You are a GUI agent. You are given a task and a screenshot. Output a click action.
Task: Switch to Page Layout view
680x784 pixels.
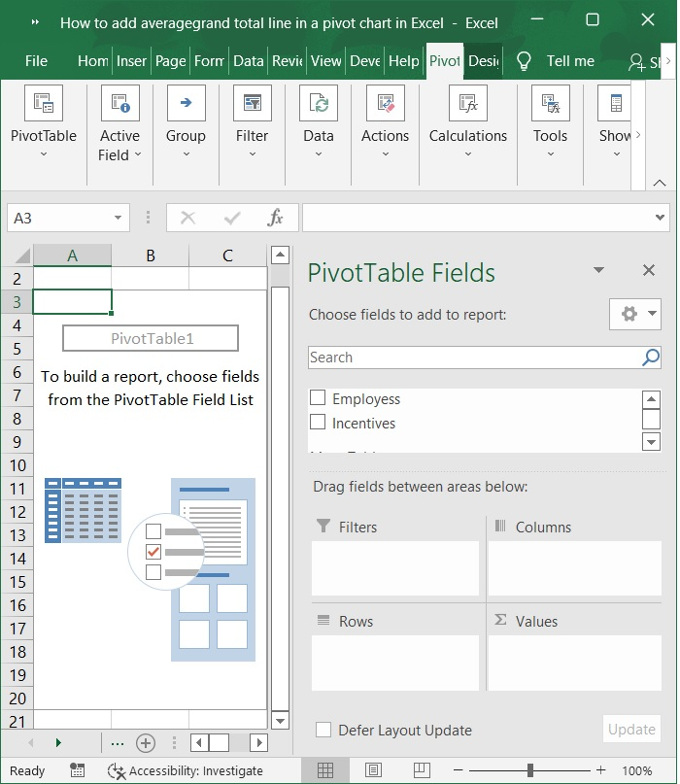373,770
